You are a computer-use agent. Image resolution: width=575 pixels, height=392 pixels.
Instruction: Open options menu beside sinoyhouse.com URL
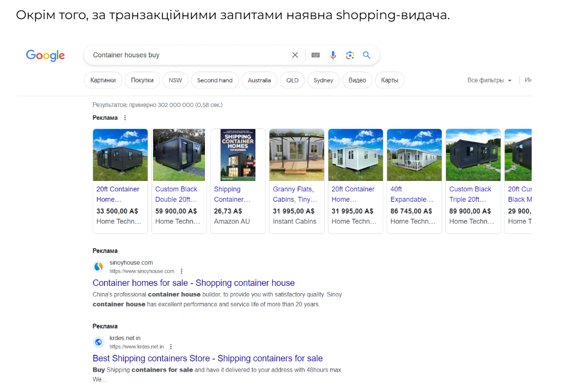tap(181, 271)
